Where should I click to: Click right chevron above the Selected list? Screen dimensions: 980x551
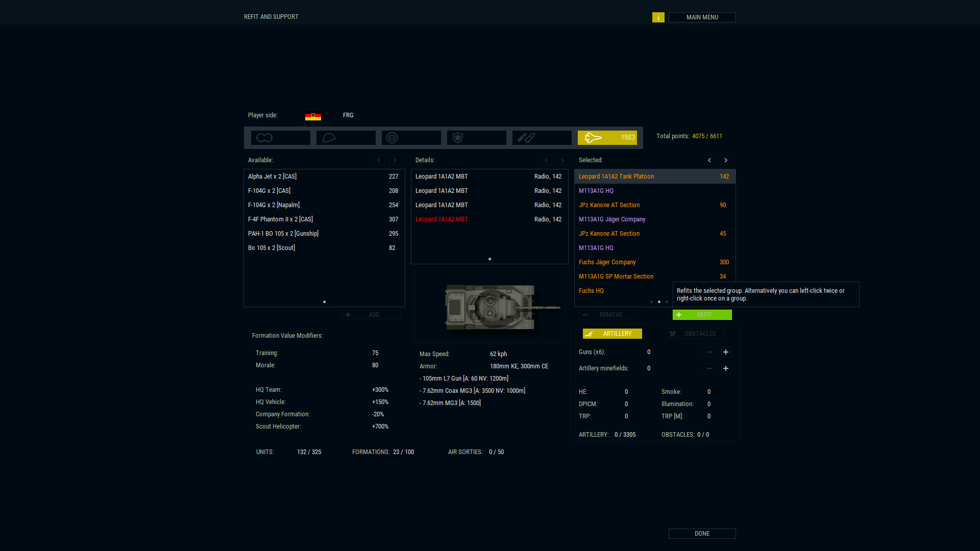tap(725, 160)
